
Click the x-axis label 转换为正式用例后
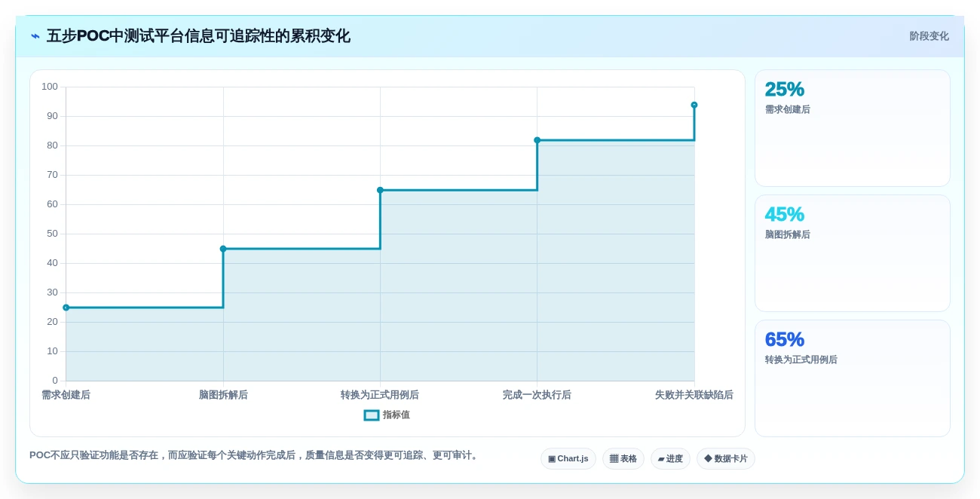click(x=380, y=395)
